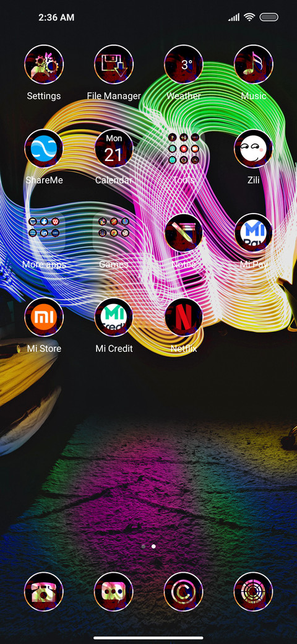
Task: Open Calendar showing Mon 21
Action: [x=114, y=149]
